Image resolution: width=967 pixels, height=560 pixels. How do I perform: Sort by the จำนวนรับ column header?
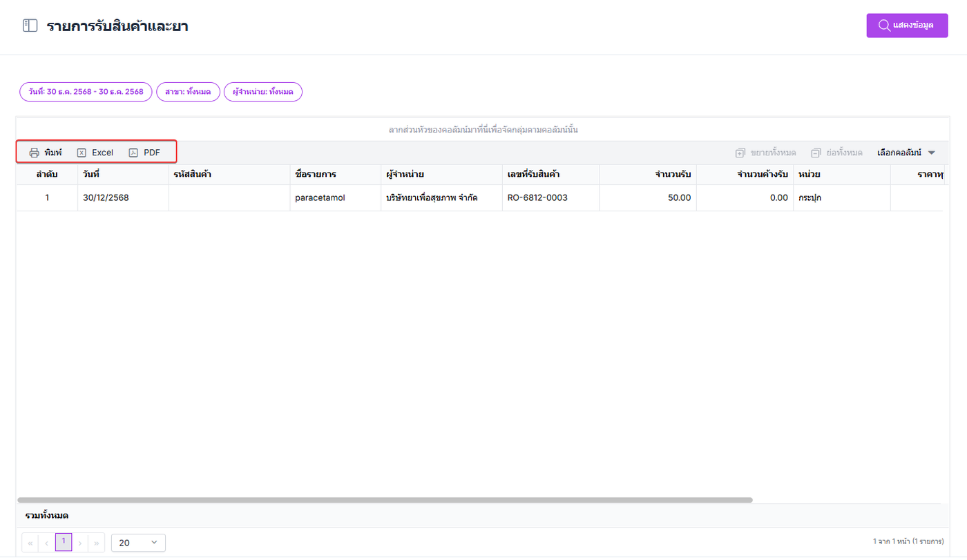tap(648, 175)
